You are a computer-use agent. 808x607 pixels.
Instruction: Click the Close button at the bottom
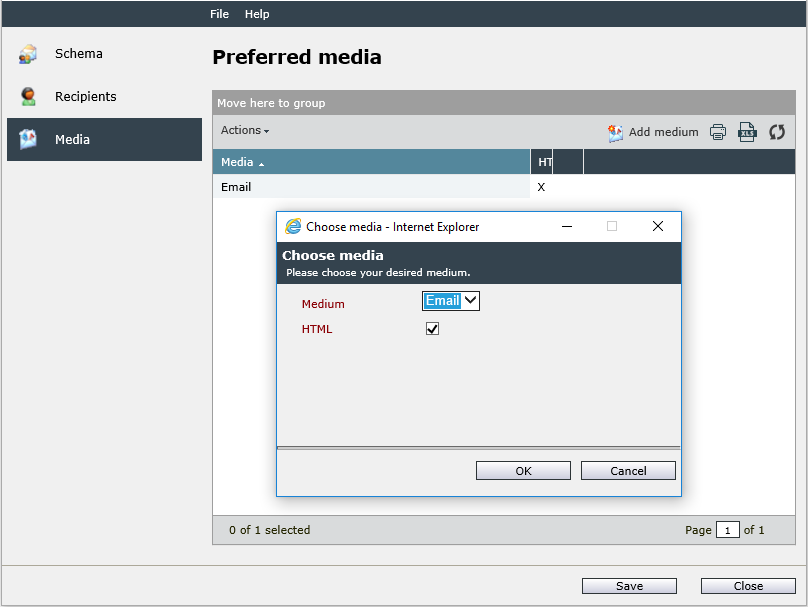748,586
